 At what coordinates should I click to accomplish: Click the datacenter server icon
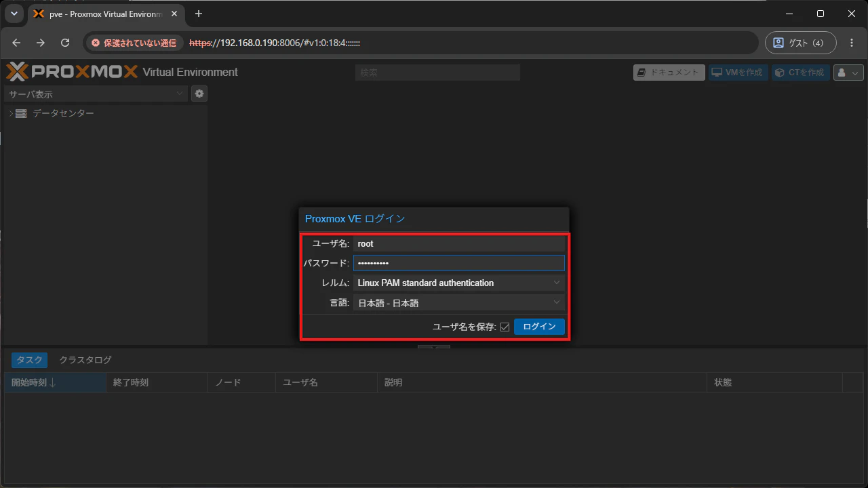tap(21, 113)
